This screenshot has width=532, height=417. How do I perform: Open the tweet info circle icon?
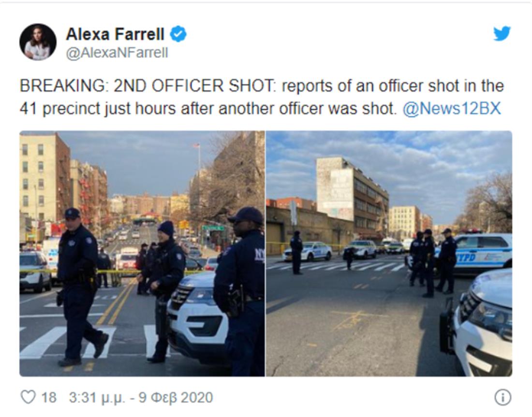pos(502,397)
